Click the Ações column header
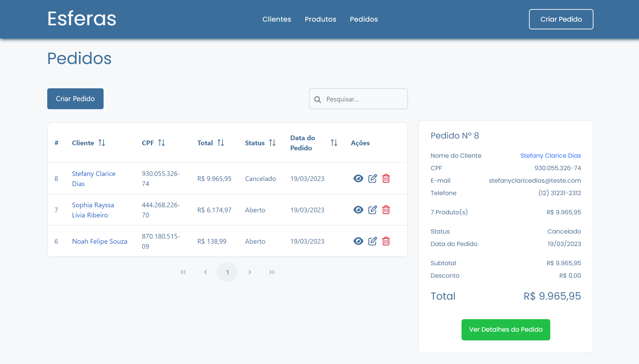The width and height of the screenshot is (639, 364). [x=360, y=143]
